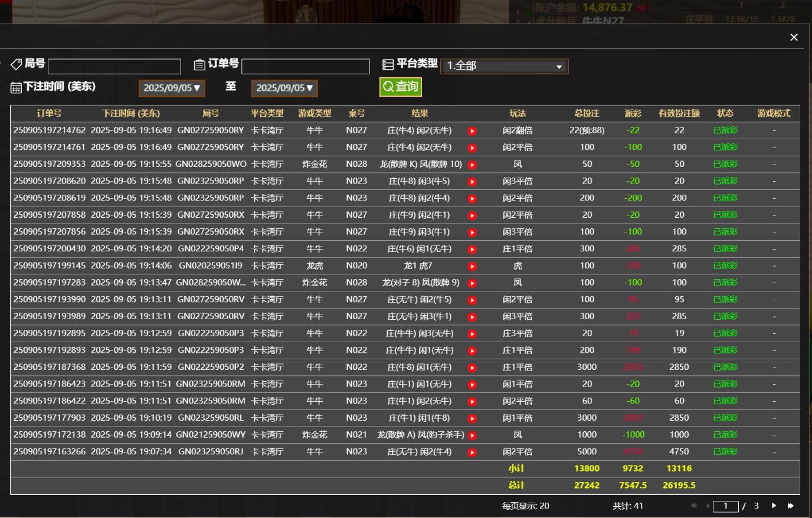
Task: Close the bet history dialog
Action: click(x=794, y=37)
